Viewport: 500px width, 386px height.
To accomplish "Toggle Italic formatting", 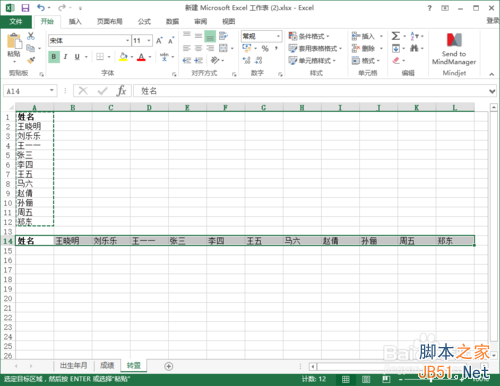I will tap(65, 57).
